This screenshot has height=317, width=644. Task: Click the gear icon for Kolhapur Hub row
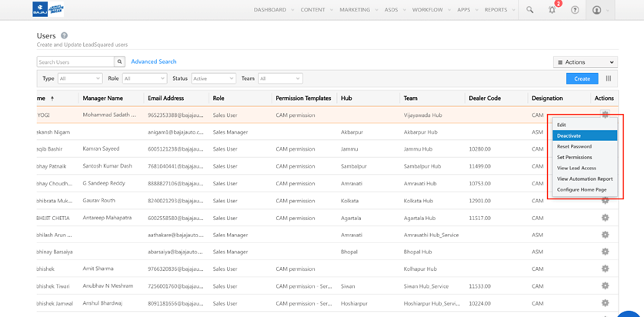[605, 269]
